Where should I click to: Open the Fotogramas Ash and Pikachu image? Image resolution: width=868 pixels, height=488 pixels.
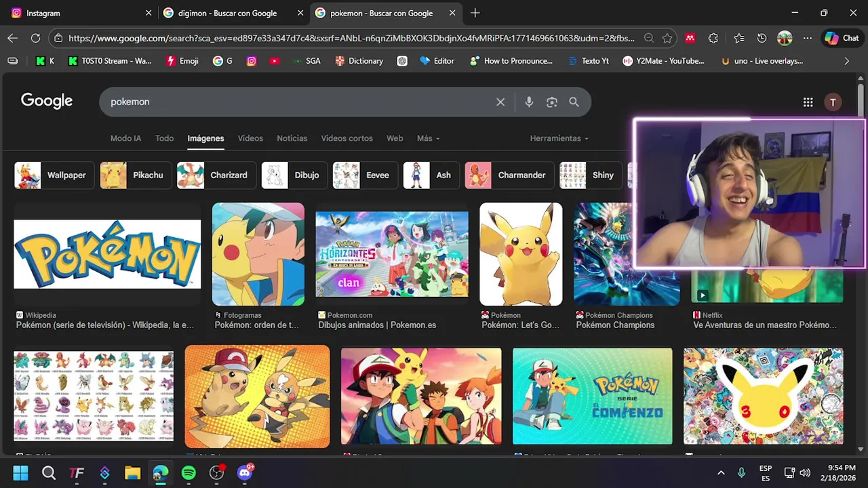pos(258,254)
